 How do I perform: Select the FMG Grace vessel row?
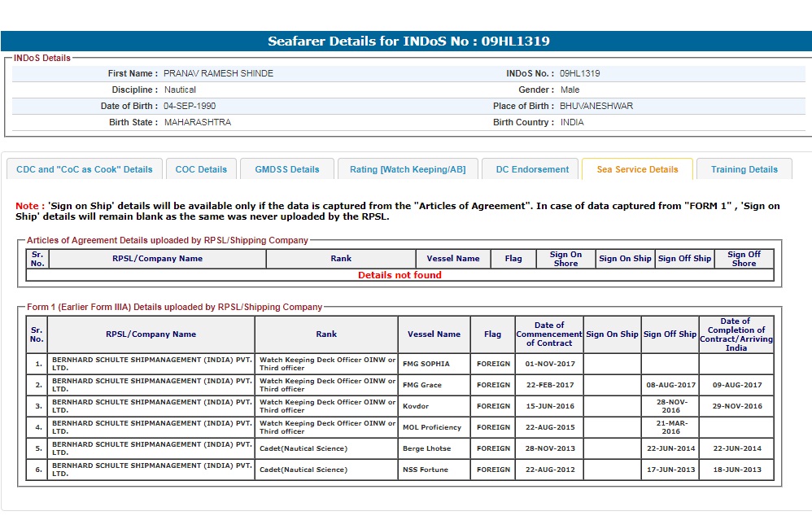pyautogui.click(x=422, y=385)
